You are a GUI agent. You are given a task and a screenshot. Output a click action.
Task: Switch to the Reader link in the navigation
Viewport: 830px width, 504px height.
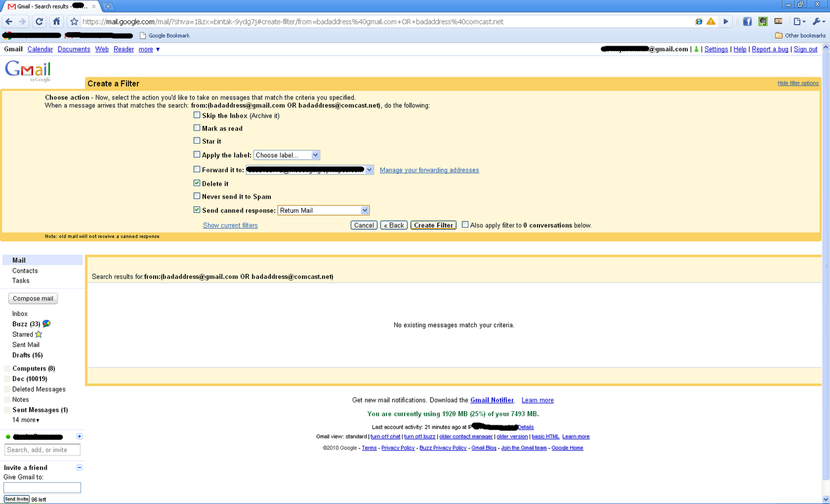tap(123, 49)
